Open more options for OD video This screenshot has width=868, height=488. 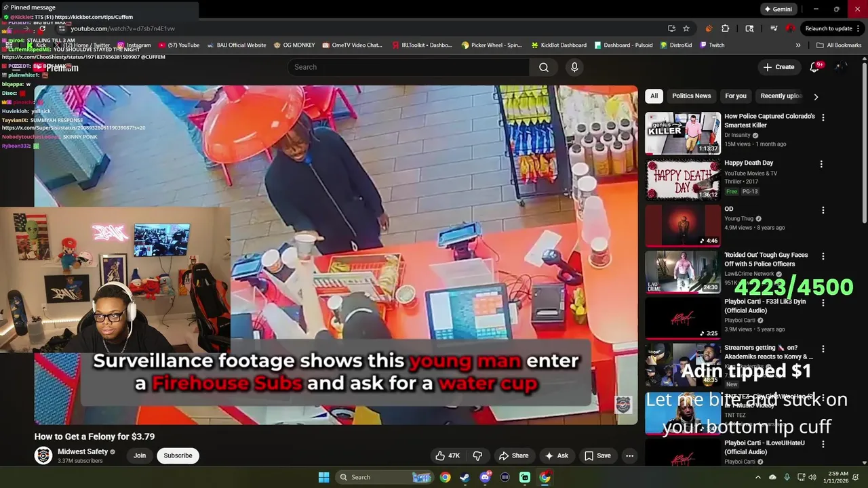point(823,210)
